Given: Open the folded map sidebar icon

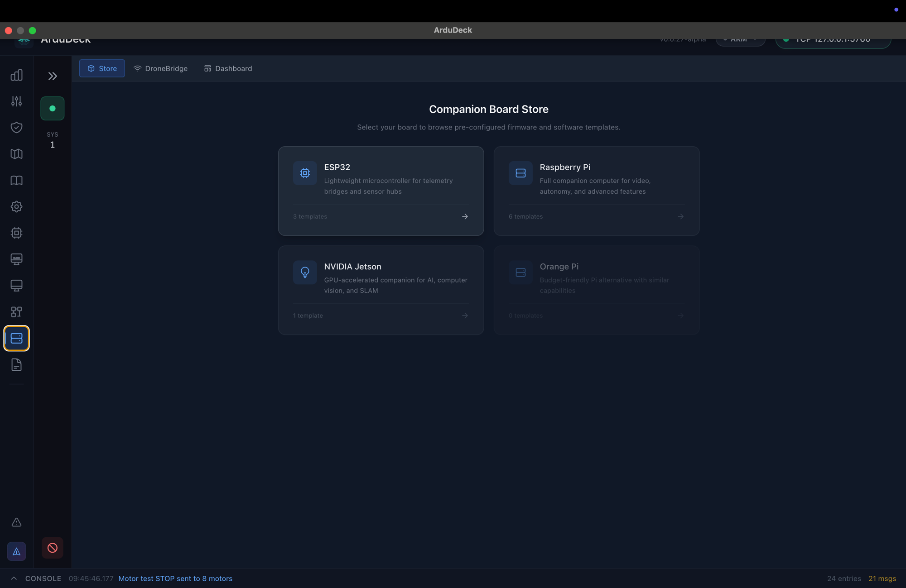Looking at the screenshot, I should pyautogui.click(x=16, y=154).
